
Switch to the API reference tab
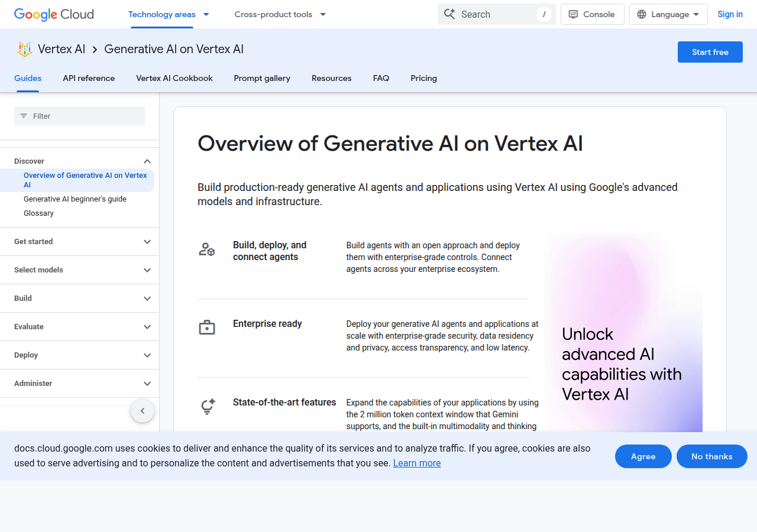pos(89,78)
